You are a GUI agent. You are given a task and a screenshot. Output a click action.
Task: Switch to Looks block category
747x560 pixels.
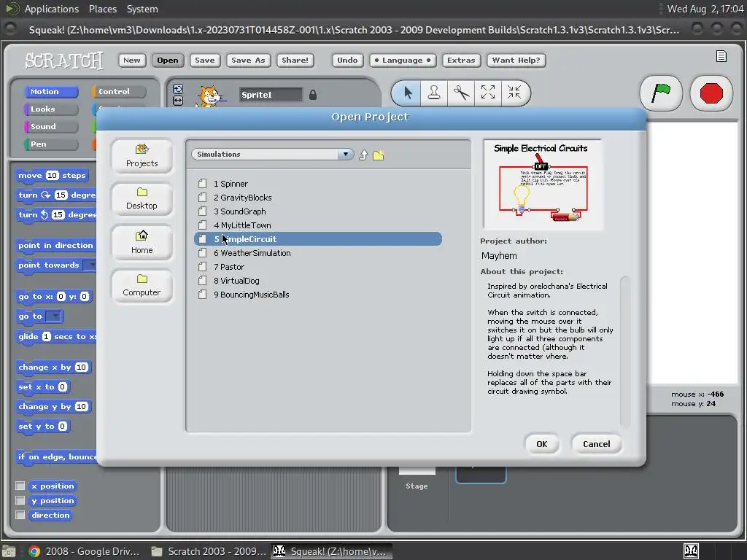pyautogui.click(x=52, y=109)
